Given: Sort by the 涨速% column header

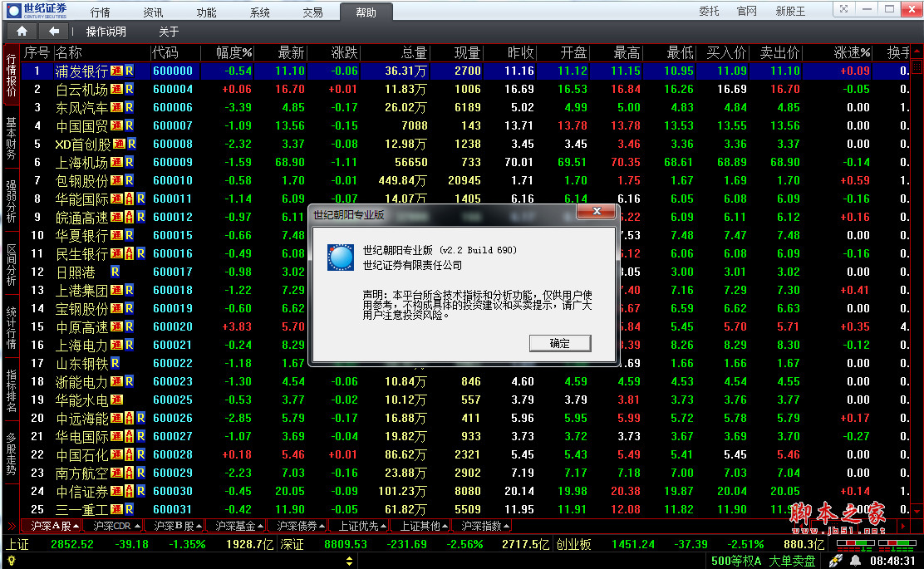Looking at the screenshot, I should 852,52.
